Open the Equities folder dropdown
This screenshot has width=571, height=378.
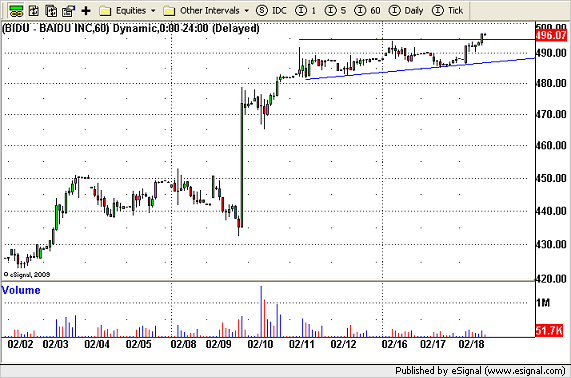127,11
